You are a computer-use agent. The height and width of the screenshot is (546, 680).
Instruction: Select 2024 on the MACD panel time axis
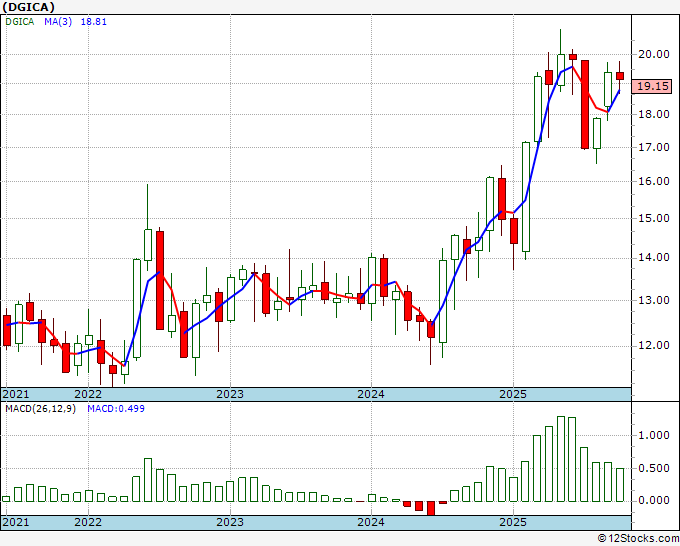(371, 522)
